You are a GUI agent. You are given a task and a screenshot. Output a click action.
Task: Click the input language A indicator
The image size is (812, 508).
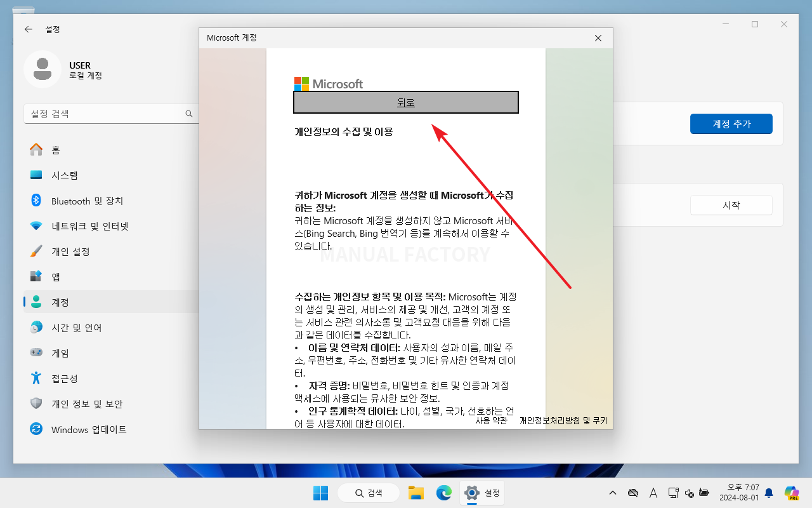click(x=653, y=493)
